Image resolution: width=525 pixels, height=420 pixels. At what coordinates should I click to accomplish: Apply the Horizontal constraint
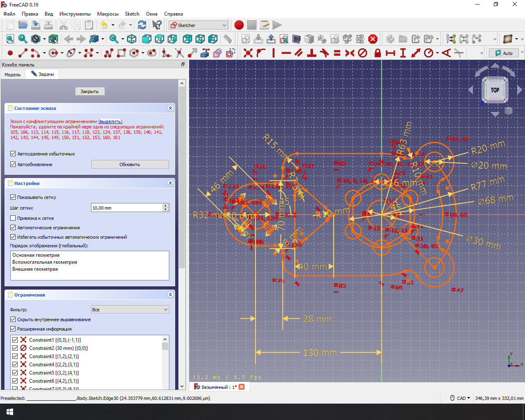(x=286, y=53)
